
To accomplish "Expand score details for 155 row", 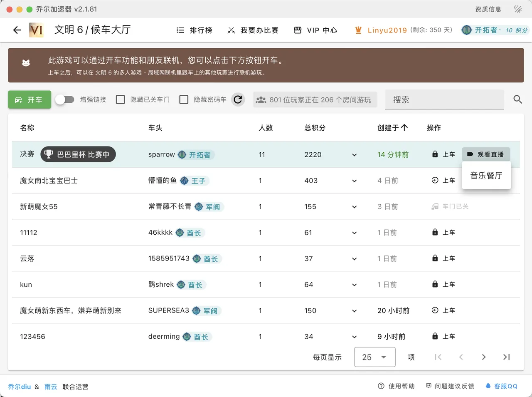I will point(355,207).
